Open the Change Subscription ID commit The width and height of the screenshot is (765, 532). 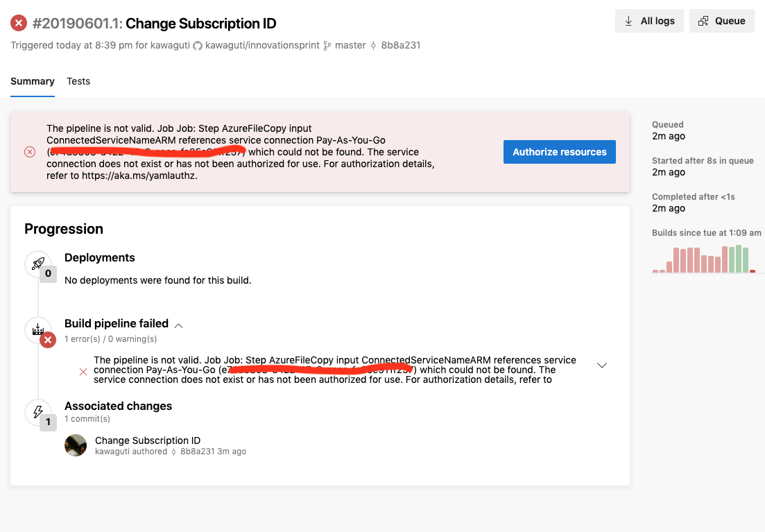147,440
